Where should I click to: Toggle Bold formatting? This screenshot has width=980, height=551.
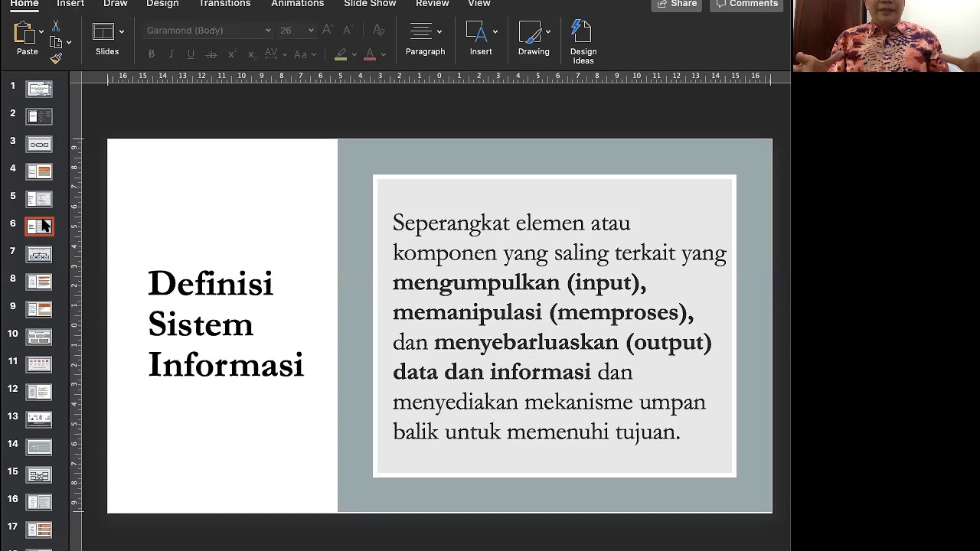coord(152,54)
